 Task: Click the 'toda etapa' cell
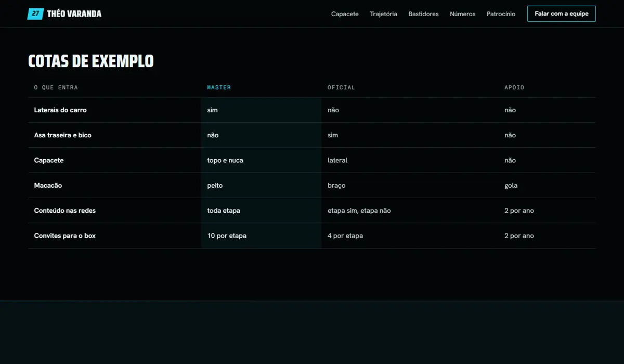261,211
